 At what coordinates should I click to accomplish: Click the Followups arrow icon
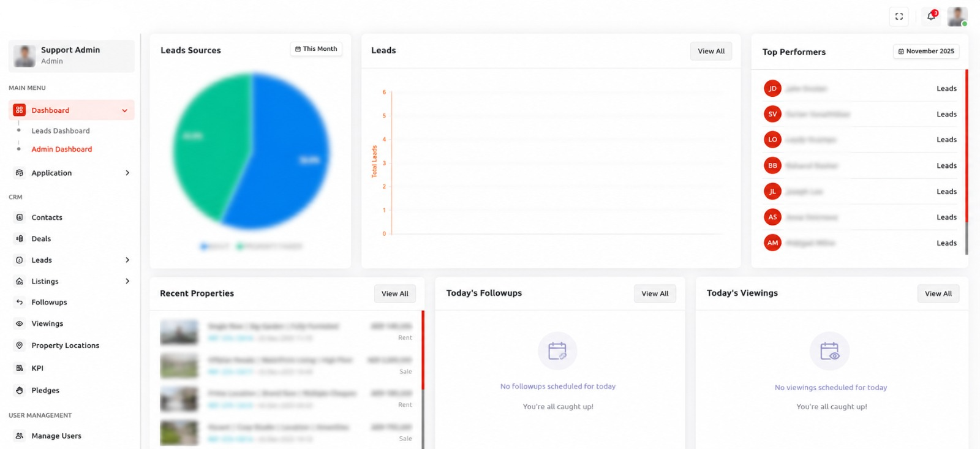point(20,302)
